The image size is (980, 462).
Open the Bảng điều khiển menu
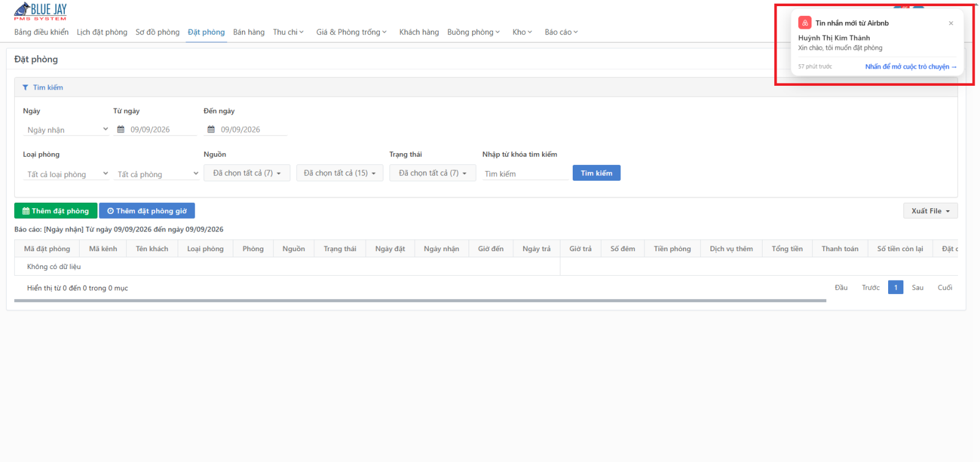[42, 32]
